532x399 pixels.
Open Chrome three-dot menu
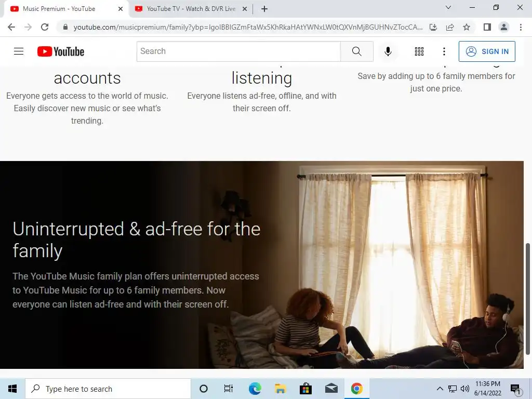521,27
